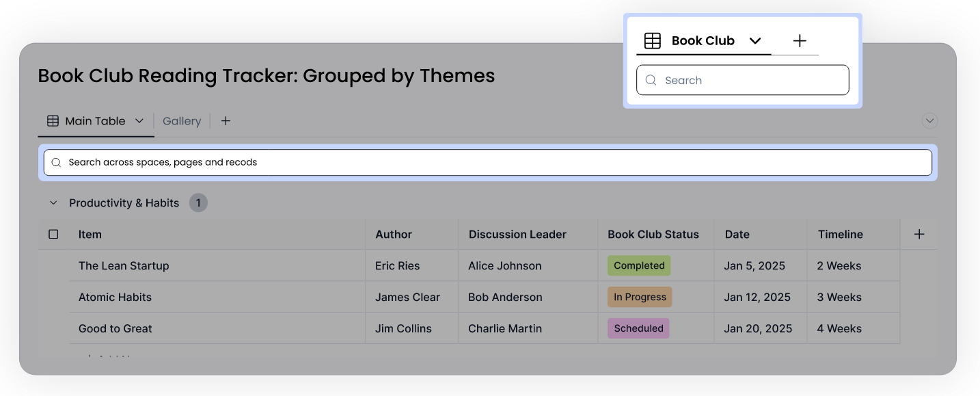Click the Date column header
Viewport: 980px width, 396px height.
737,234
